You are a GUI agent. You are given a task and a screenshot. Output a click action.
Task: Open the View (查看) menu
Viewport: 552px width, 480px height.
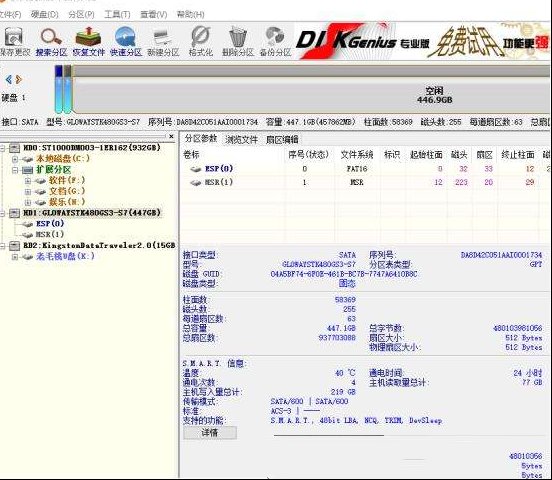click(153, 14)
